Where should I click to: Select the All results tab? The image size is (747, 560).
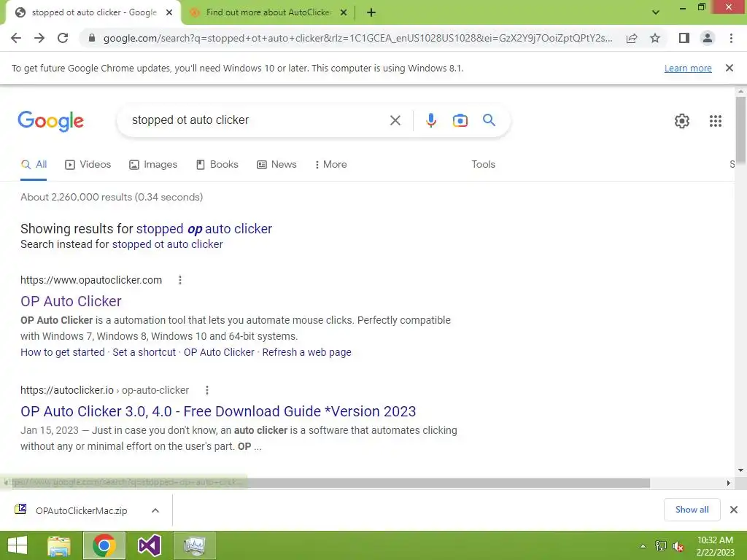34,165
